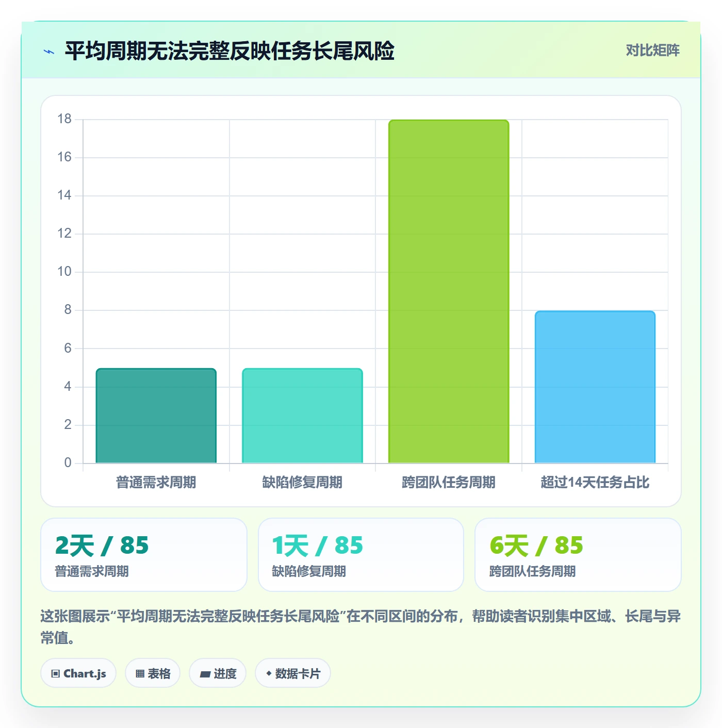Click the title 平均周期无法完整反映任务长尾风险
Screen dimensions: 722x728
click(229, 51)
